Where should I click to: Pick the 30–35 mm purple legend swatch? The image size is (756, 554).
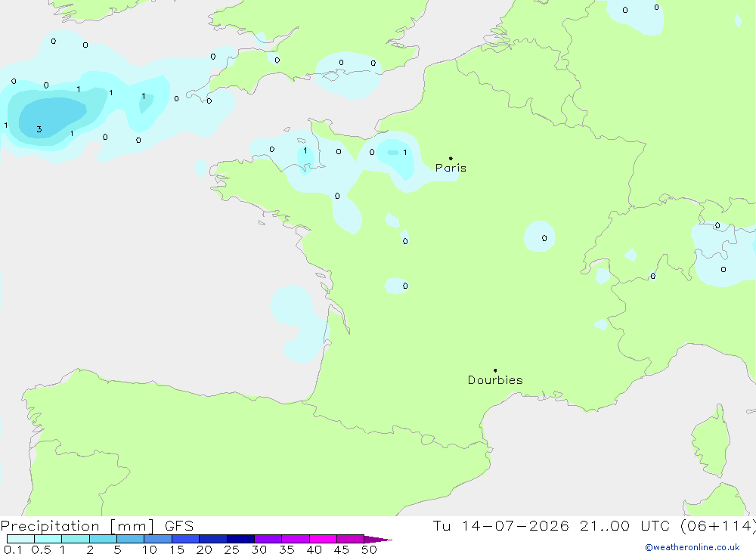tap(268, 539)
